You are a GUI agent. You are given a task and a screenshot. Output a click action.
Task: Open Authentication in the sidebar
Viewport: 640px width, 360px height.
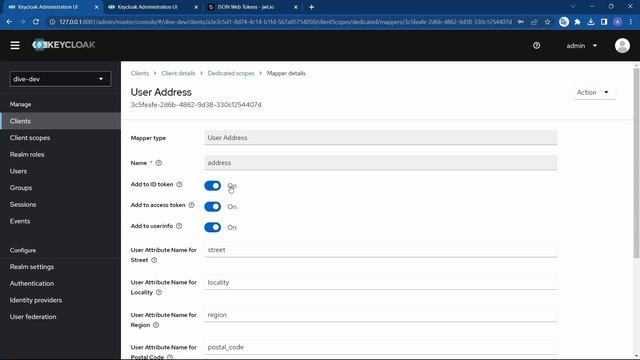click(60, 284)
